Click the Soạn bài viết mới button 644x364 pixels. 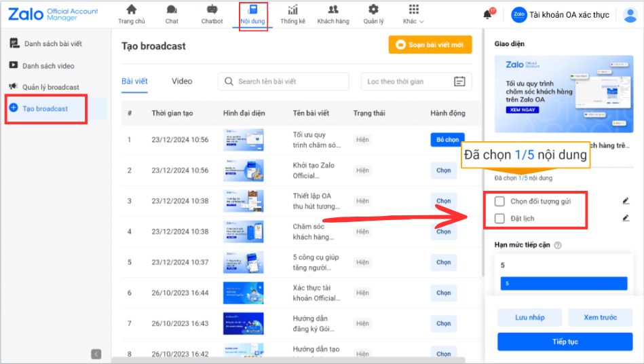(430, 45)
